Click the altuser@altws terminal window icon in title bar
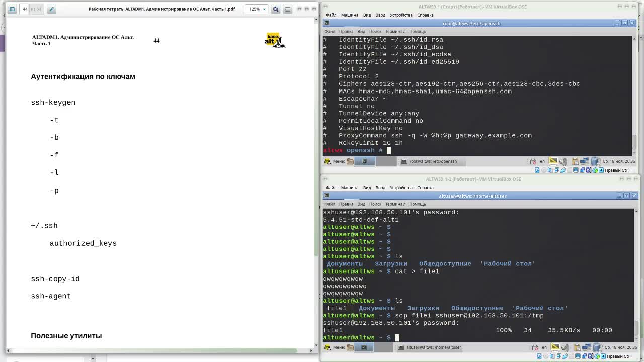This screenshot has height=362, width=644. [326, 196]
